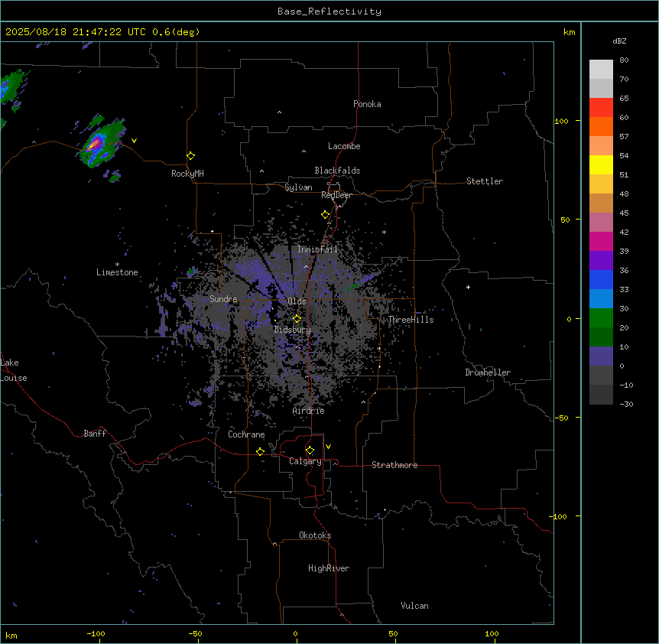Pick the bright yellow swatch in the legend
The width and height of the screenshot is (659, 644).
tap(601, 164)
